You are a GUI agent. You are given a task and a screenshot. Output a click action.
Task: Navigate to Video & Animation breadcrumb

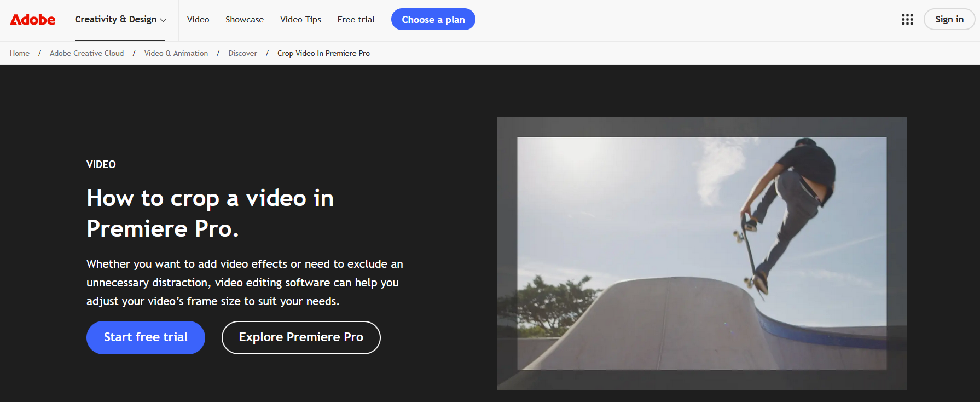[176, 53]
